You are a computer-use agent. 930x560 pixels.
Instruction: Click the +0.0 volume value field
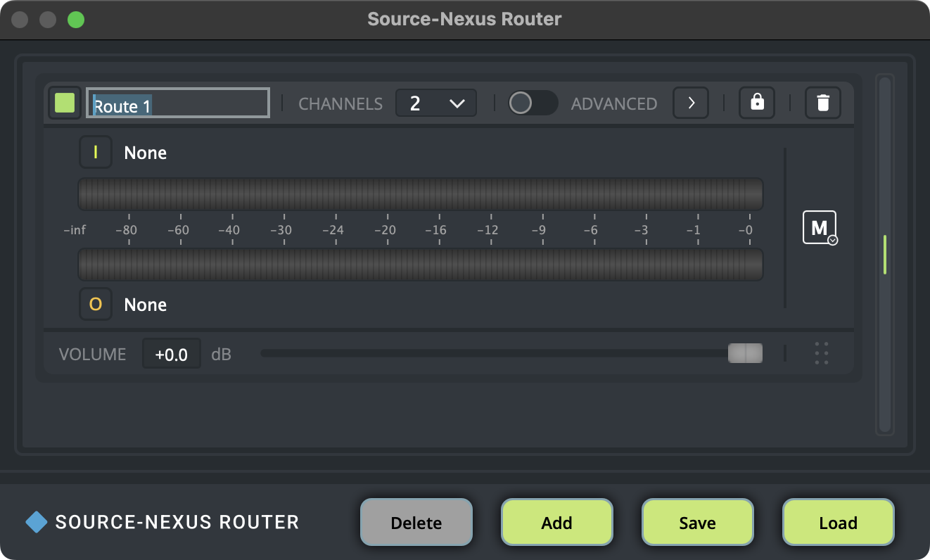click(172, 354)
